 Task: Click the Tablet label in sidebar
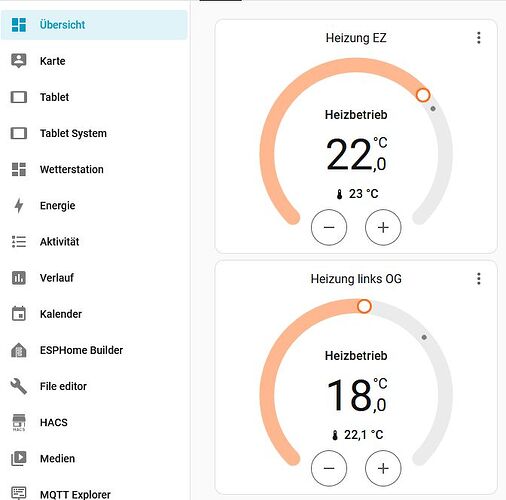point(54,97)
